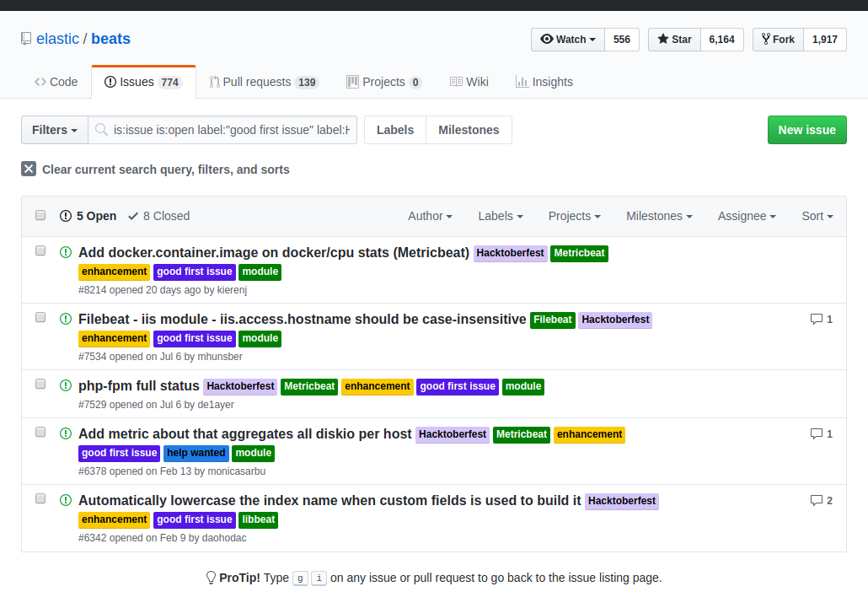Viewport: 868px width, 608px height.
Task: Click the X icon to clear search filters
Action: coord(29,169)
